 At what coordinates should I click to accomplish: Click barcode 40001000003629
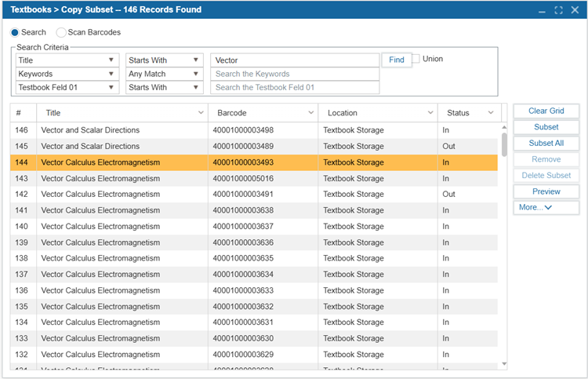pyautogui.click(x=243, y=355)
